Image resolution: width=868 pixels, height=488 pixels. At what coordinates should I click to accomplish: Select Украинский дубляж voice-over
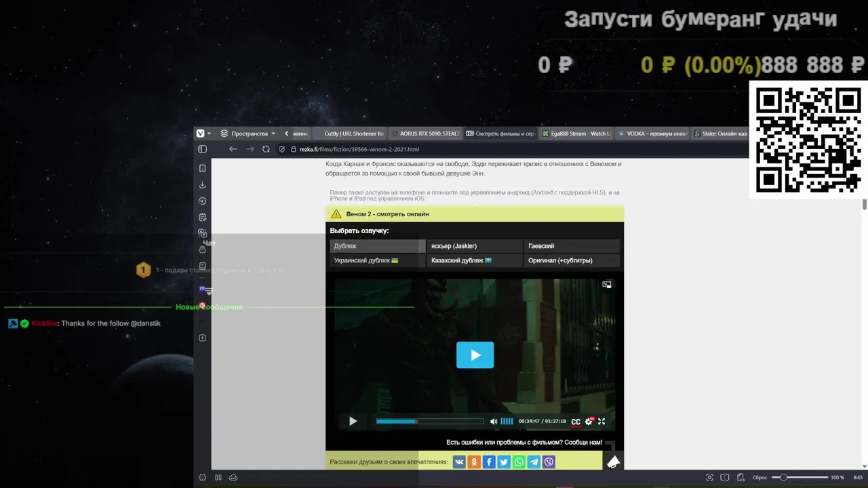pos(378,260)
